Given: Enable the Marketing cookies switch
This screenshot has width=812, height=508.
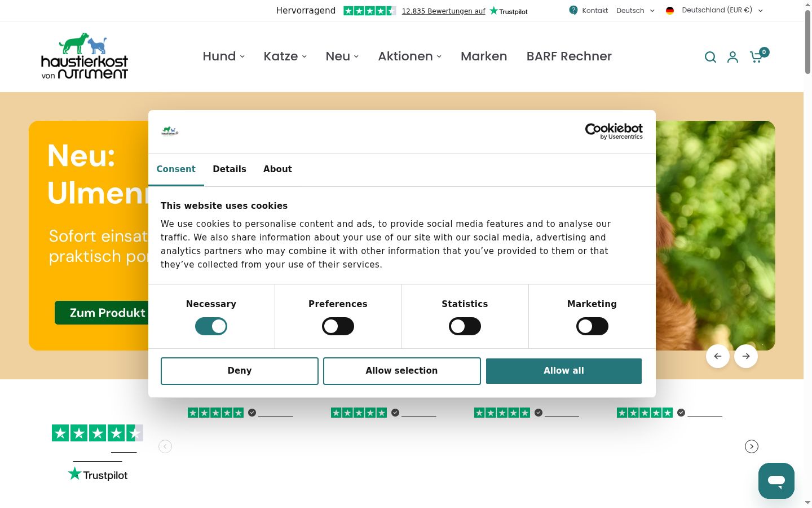Looking at the screenshot, I should [592, 326].
